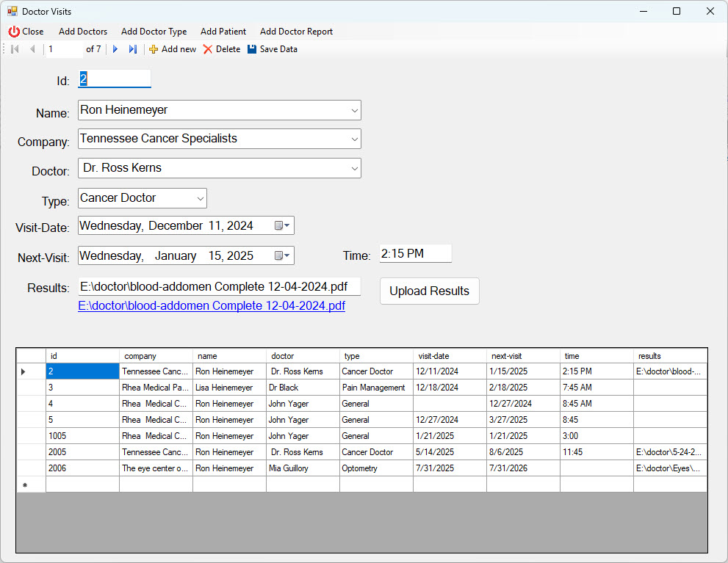
Task: Go to the next record arrow
Action: [115, 49]
